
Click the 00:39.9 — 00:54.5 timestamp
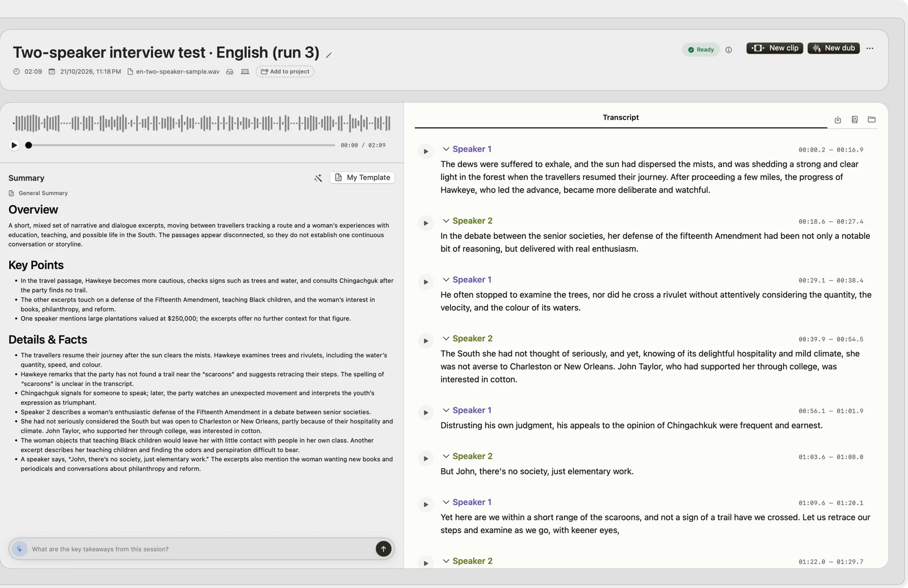pyautogui.click(x=831, y=339)
